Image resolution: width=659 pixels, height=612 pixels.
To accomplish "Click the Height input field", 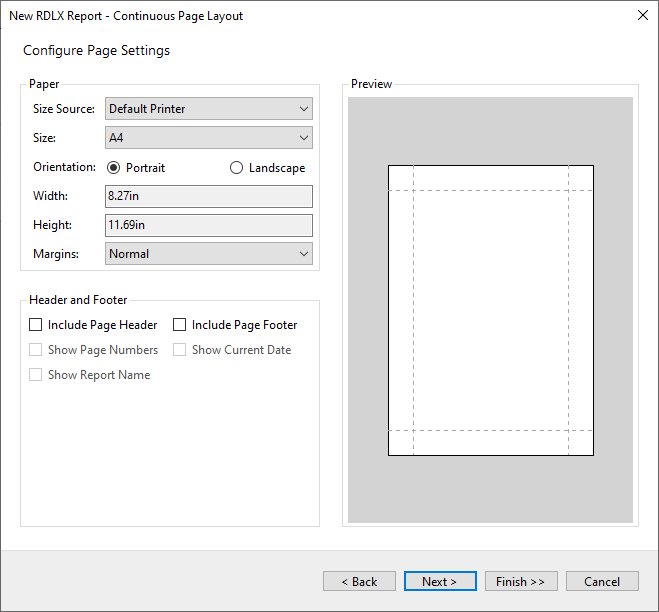I will (208, 225).
